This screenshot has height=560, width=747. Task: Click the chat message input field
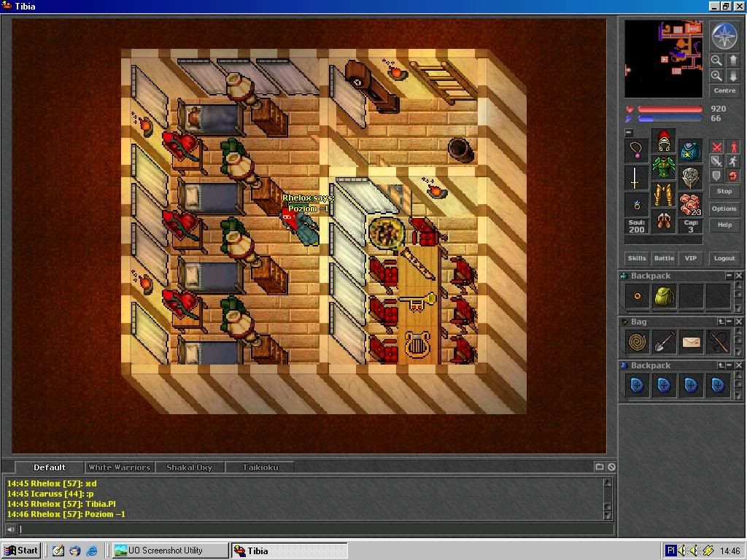pos(315,529)
